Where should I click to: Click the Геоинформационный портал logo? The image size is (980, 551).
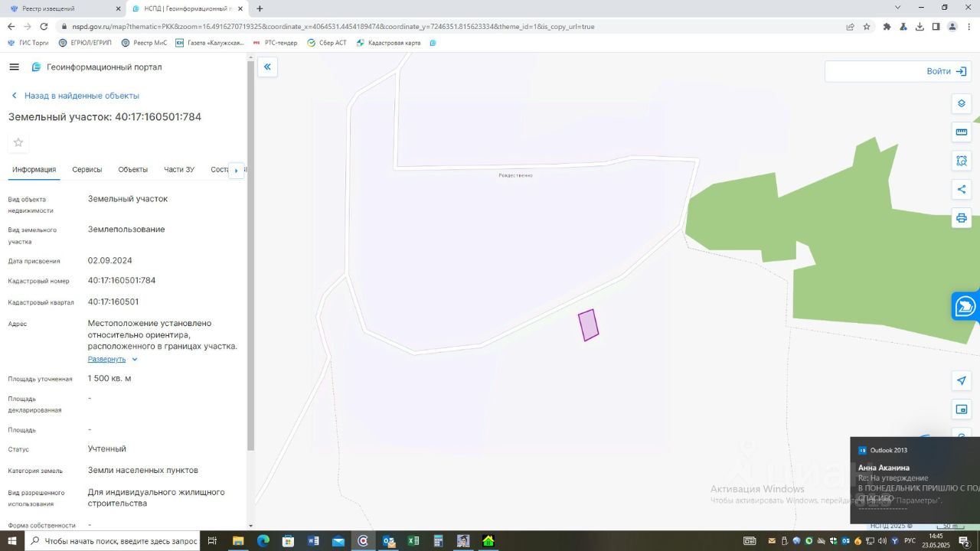click(96, 67)
